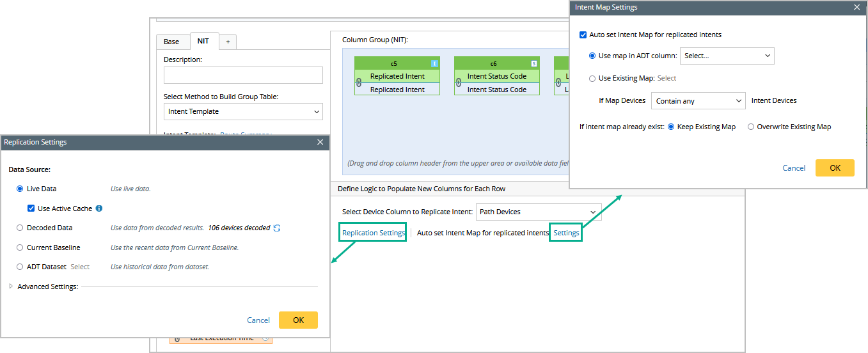Click inside the Description input field
Screen dimensions: 868x353
coord(243,75)
